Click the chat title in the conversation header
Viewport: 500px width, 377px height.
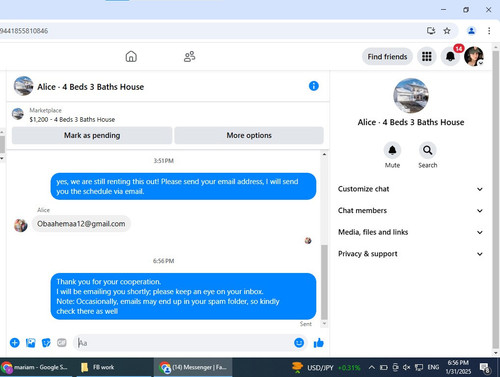pyautogui.click(x=91, y=87)
